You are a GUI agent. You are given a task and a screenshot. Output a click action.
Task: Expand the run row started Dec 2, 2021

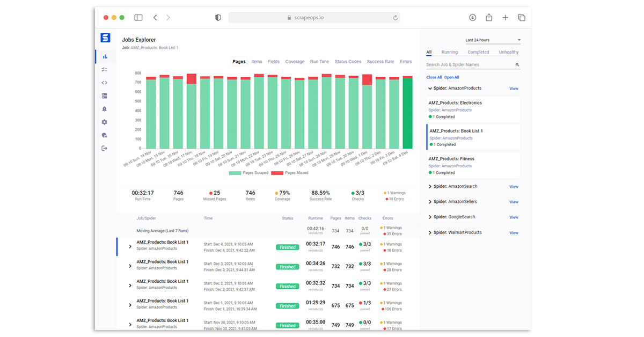pos(130,286)
